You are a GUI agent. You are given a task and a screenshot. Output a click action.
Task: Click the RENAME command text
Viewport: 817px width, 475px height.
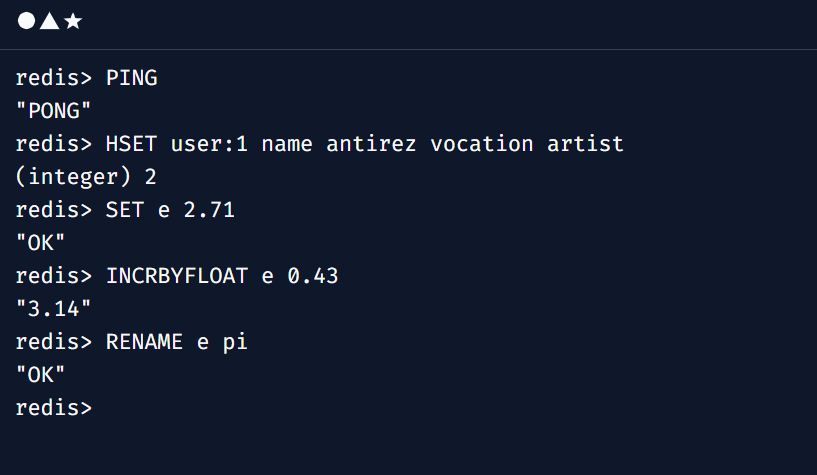tap(144, 342)
